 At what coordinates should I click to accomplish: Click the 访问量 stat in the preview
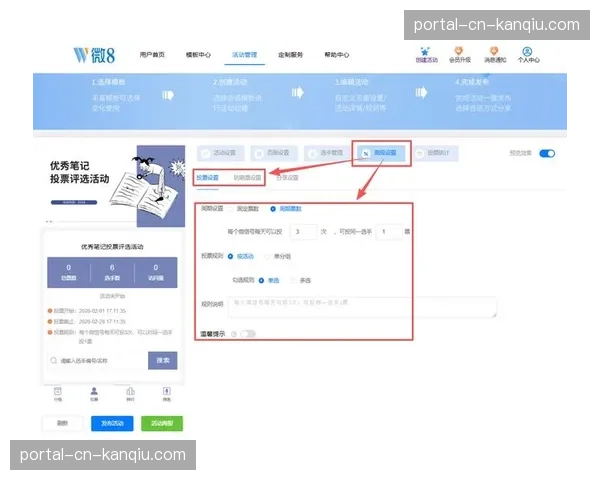pos(156,273)
